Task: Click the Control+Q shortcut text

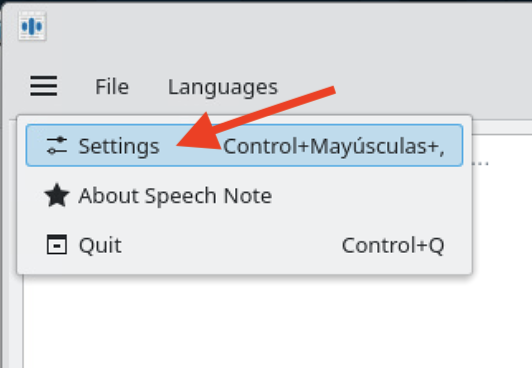Action: [393, 245]
